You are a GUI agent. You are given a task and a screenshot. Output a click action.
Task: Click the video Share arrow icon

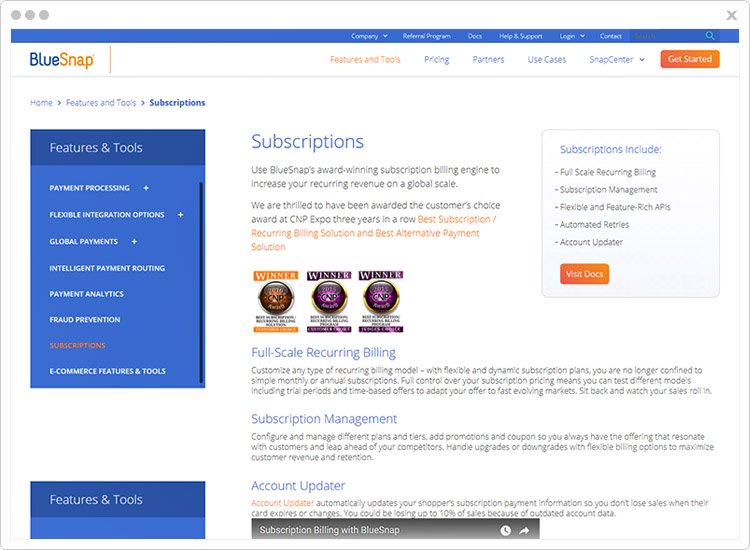point(524,530)
